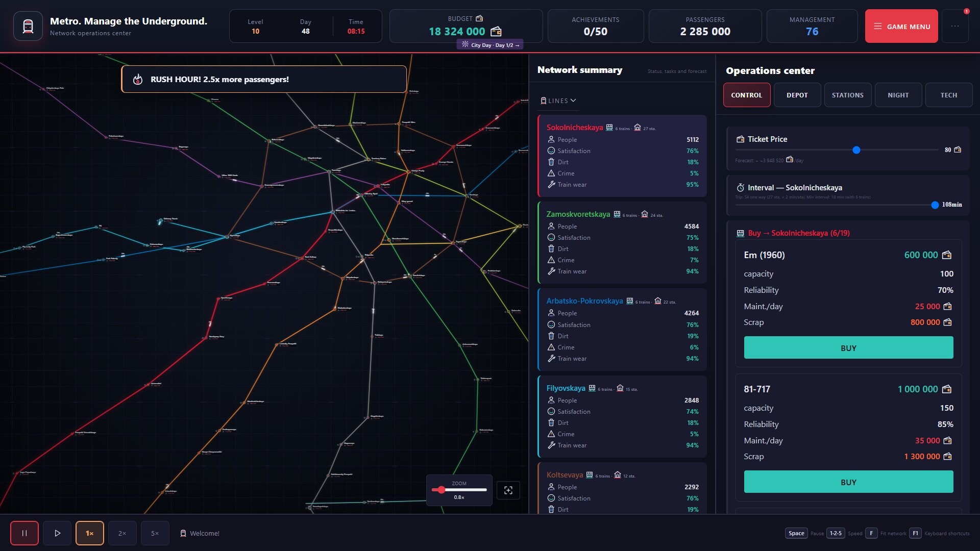Click Filyovskaya stations house icon

(x=620, y=388)
